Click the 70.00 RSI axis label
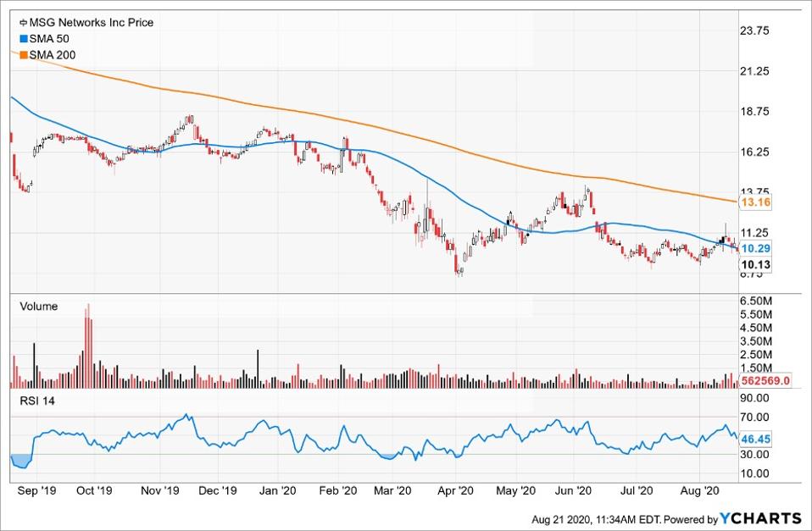Image resolution: width=812 pixels, height=531 pixels. [755, 417]
